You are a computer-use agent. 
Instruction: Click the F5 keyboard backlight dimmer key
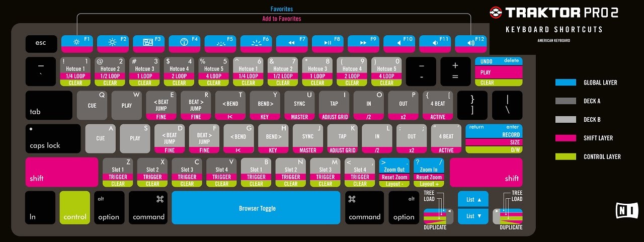(x=220, y=44)
